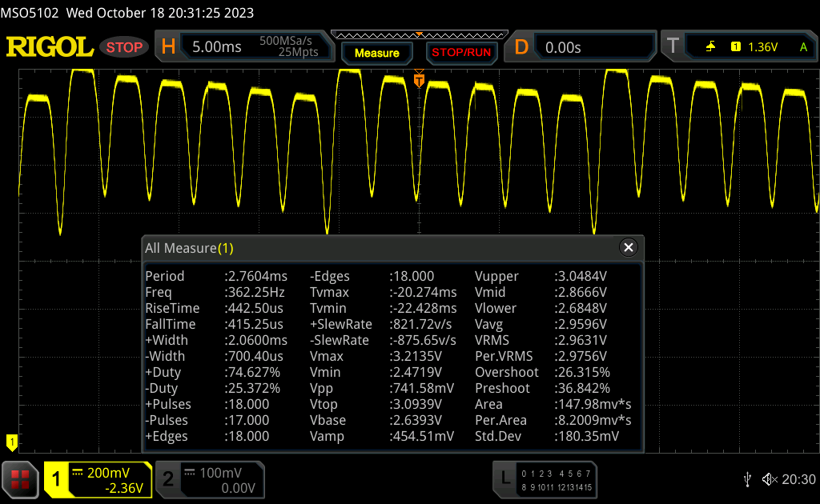Click the red STOP status badge
The height and width of the screenshot is (504, 820).
pos(124,47)
